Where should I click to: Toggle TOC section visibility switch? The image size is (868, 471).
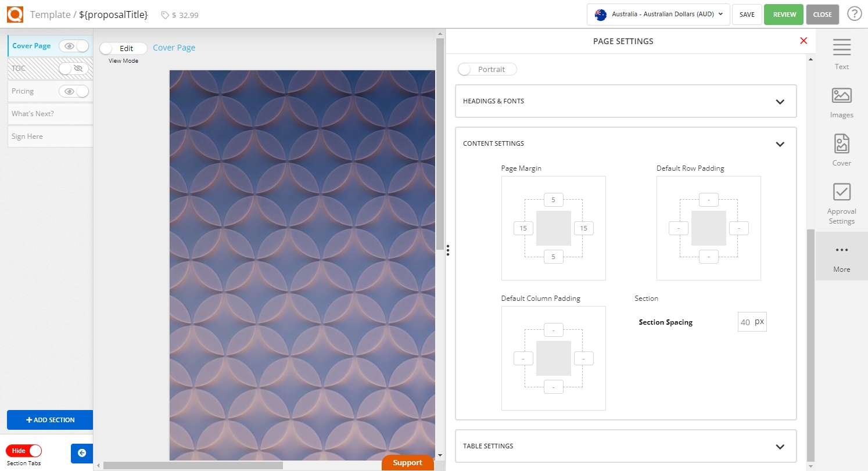(73, 69)
